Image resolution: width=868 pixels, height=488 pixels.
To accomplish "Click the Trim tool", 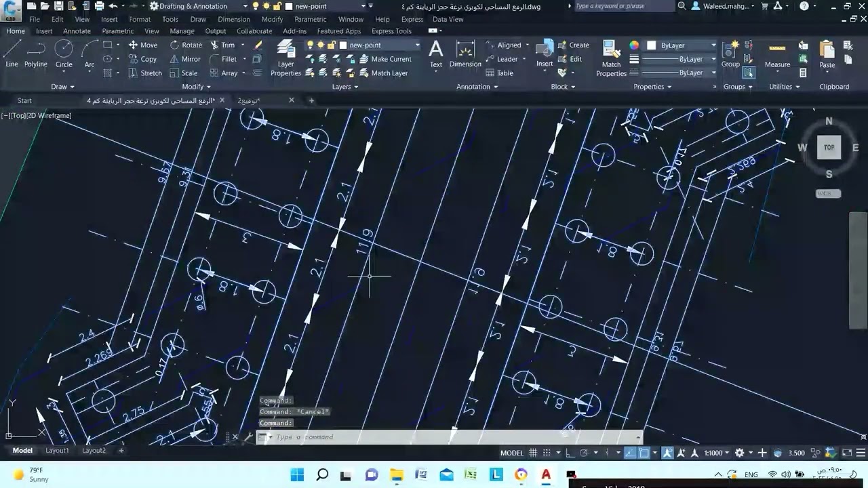I will pyautogui.click(x=222, y=45).
